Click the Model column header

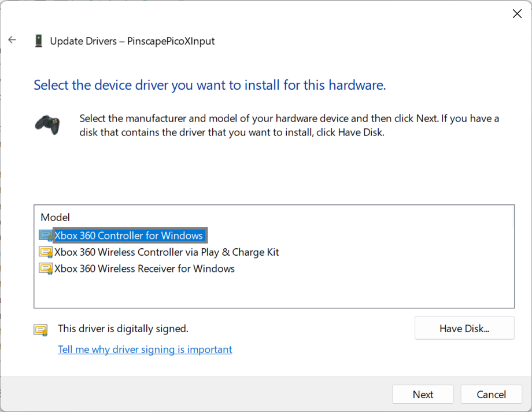click(56, 218)
